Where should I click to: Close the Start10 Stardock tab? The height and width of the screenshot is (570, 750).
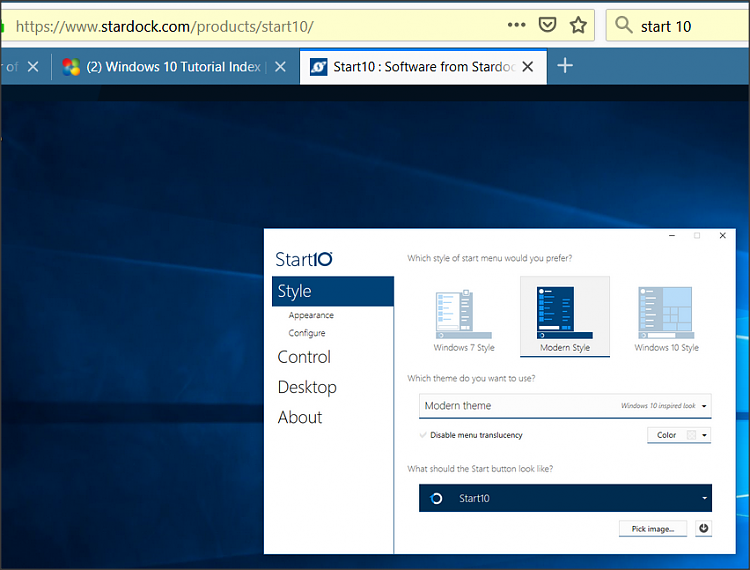point(528,66)
